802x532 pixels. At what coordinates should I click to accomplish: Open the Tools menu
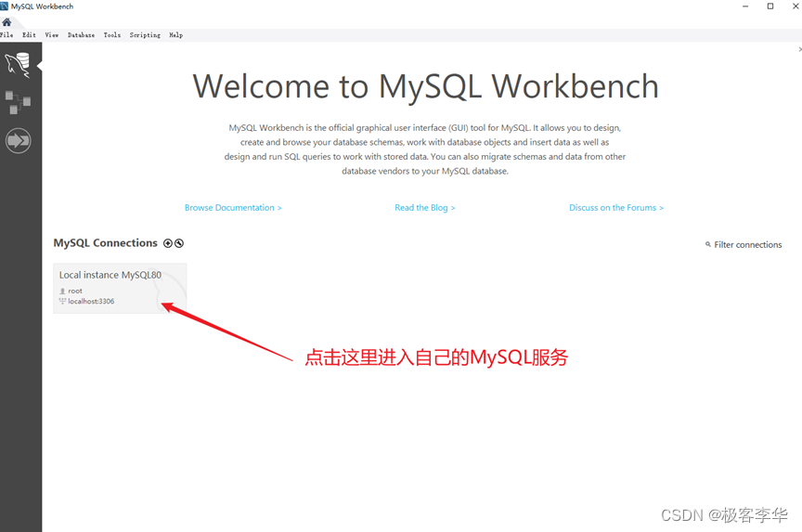tap(112, 34)
